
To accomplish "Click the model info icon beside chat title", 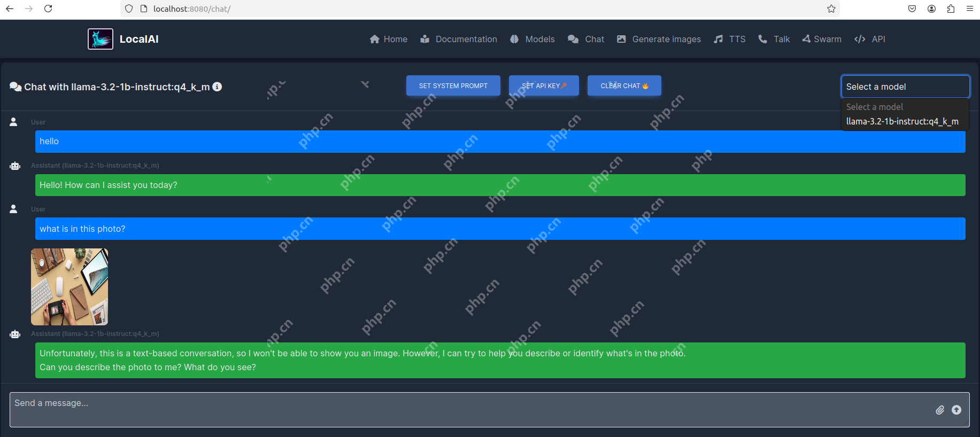I will [x=217, y=87].
